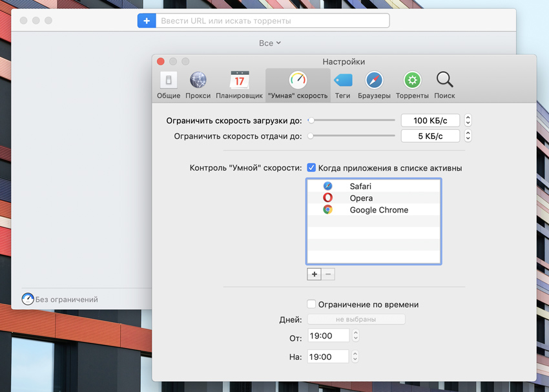Open the Браузеры settings tab
The width and height of the screenshot is (549, 392).
pos(374,86)
